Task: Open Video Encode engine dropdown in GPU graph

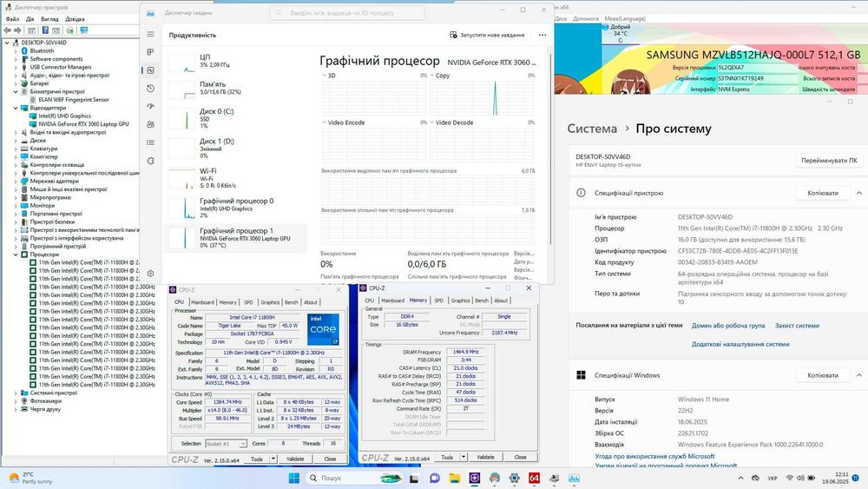Action: 325,122
